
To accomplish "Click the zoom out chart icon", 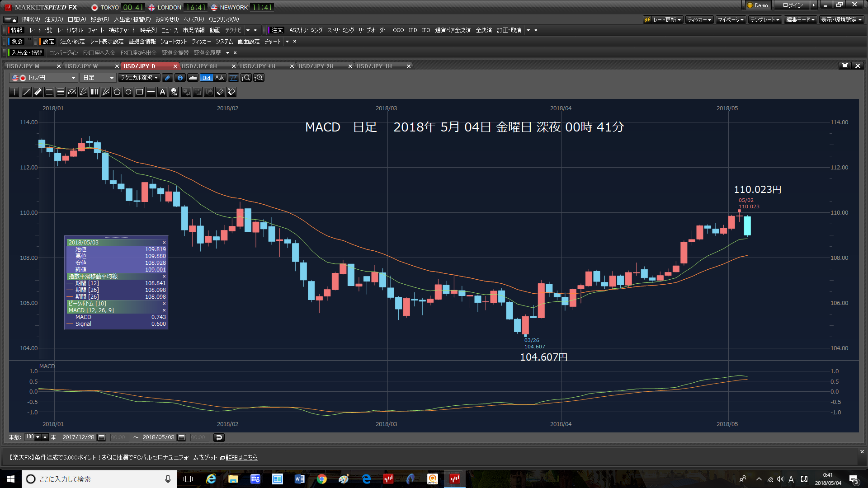I will tap(246, 78).
